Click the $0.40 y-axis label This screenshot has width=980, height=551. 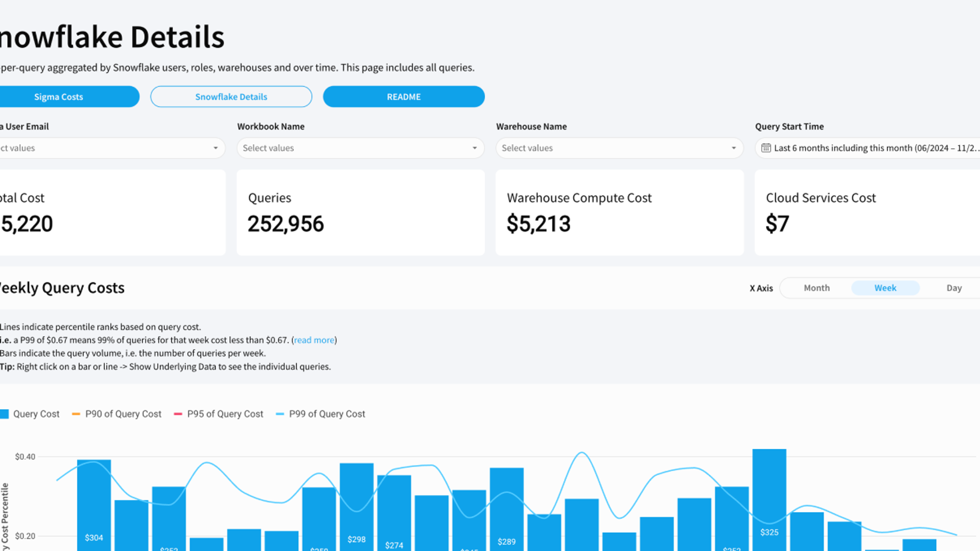tap(25, 456)
